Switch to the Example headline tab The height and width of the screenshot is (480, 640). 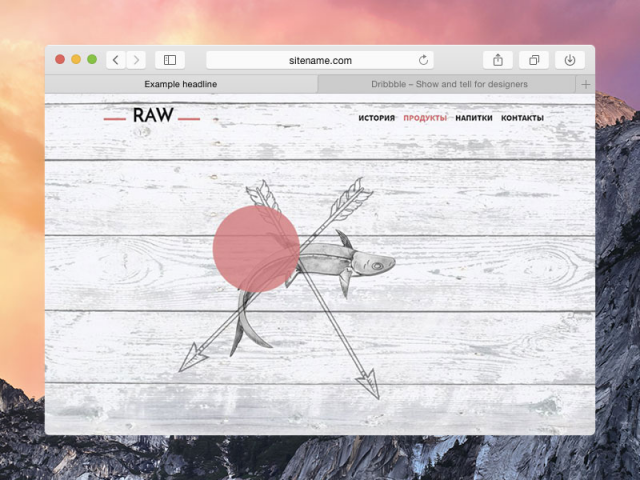point(181,84)
